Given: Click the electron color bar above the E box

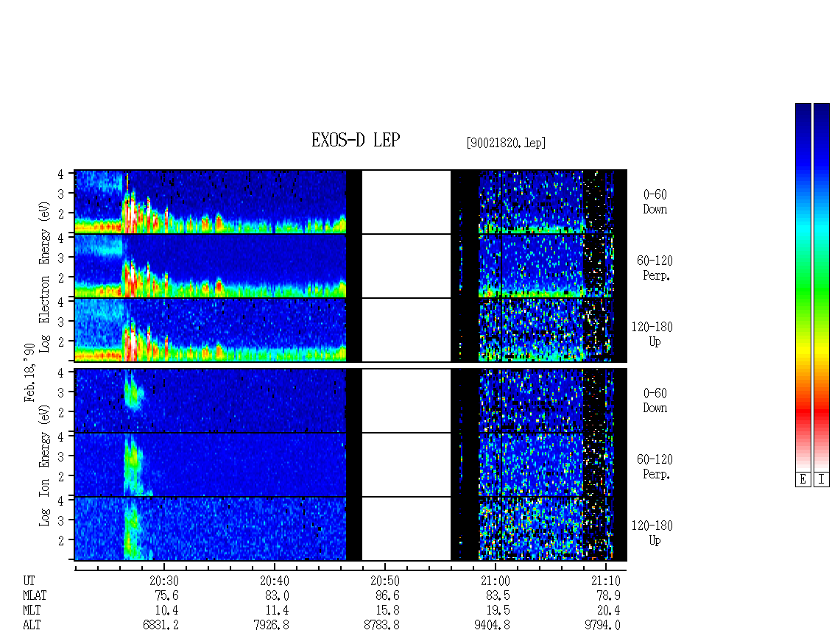Looking at the screenshot, I should (803, 287).
